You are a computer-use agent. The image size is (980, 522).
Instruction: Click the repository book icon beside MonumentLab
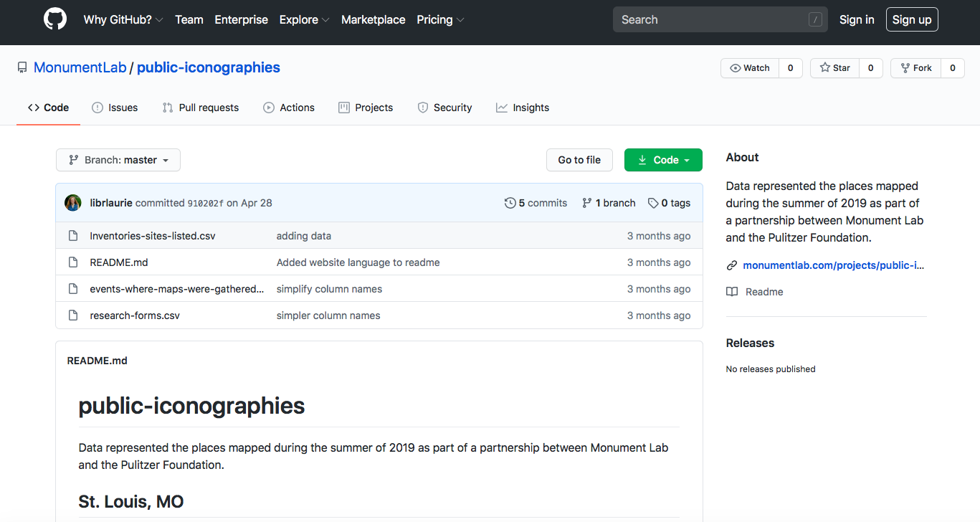[22, 68]
